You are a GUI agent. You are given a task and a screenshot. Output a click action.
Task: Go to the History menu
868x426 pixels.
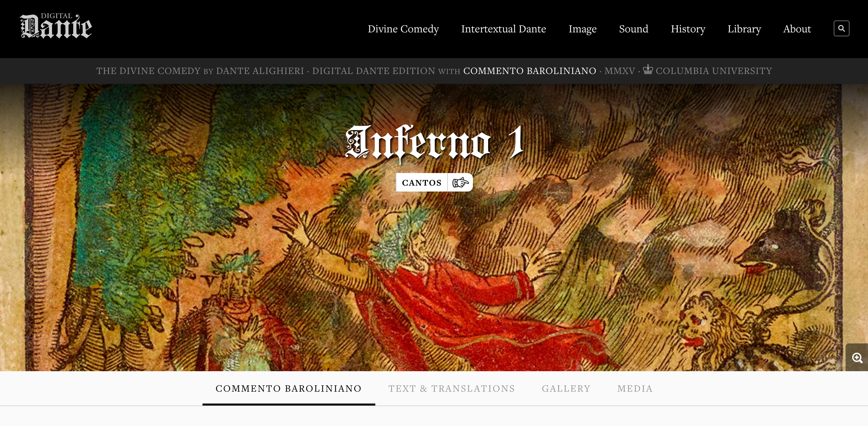688,29
